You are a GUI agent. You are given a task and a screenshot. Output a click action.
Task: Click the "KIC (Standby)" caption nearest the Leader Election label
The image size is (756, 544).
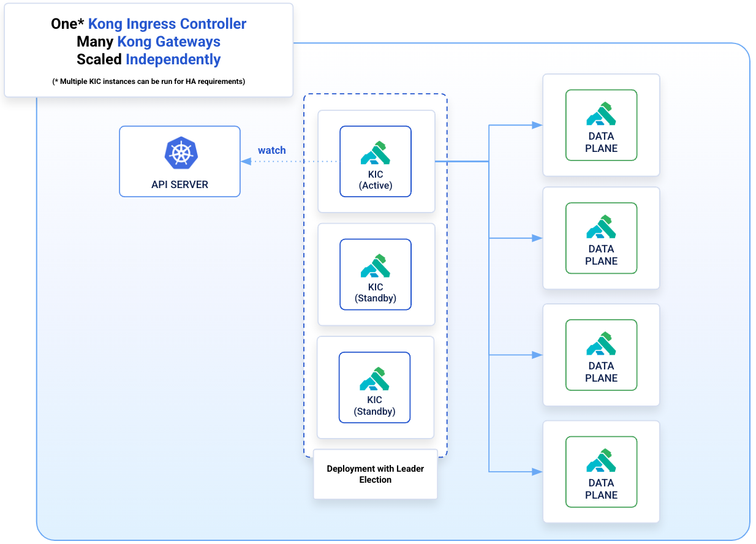coord(374,406)
